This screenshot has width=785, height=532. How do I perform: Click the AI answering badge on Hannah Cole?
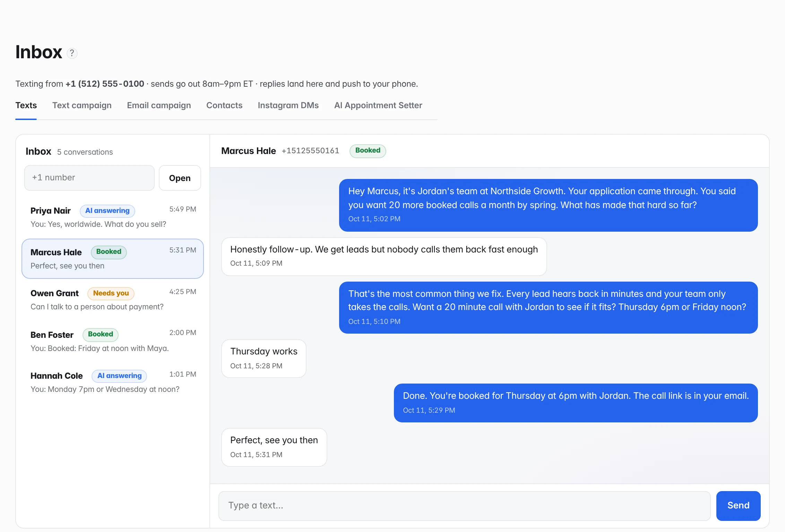119,376
